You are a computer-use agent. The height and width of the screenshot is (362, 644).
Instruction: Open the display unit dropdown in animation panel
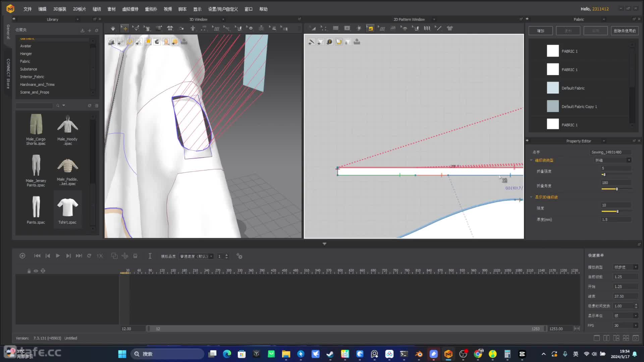tap(626, 316)
